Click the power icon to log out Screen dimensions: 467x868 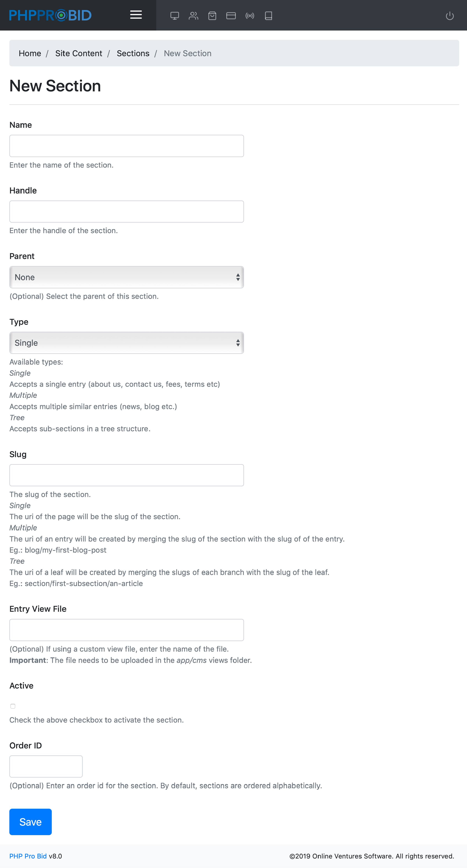pos(449,16)
